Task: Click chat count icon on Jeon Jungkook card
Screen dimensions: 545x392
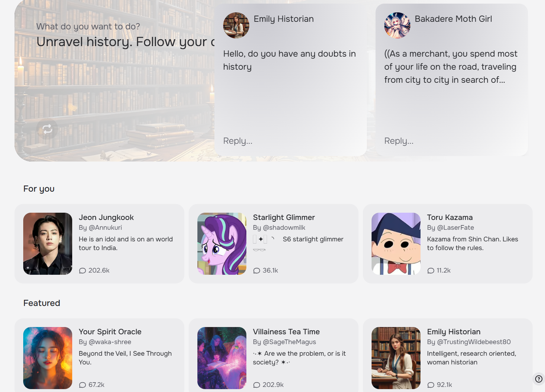Action: [83, 271]
